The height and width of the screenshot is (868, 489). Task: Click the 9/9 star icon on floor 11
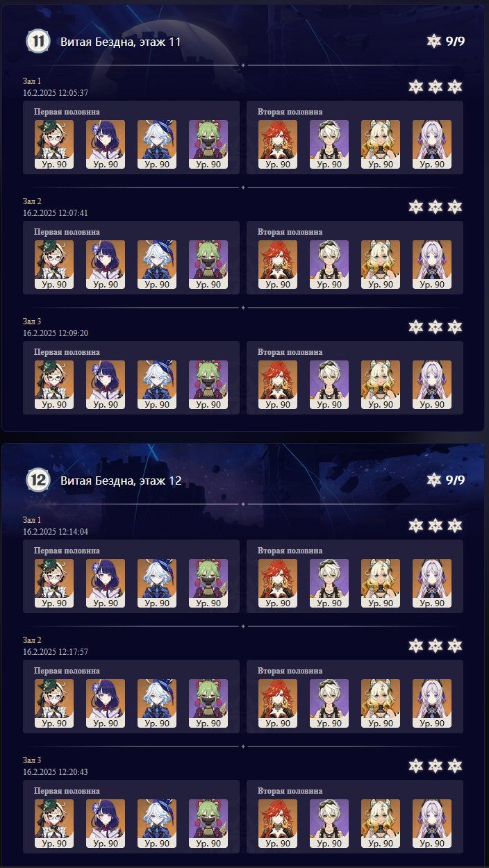pos(434,42)
